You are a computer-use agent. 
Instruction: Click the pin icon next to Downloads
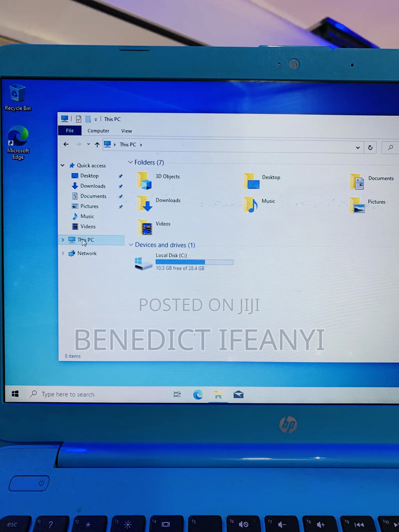tap(120, 186)
